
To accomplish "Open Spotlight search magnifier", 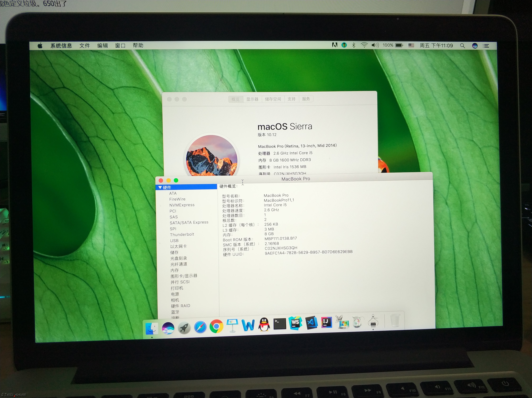I will [x=462, y=46].
